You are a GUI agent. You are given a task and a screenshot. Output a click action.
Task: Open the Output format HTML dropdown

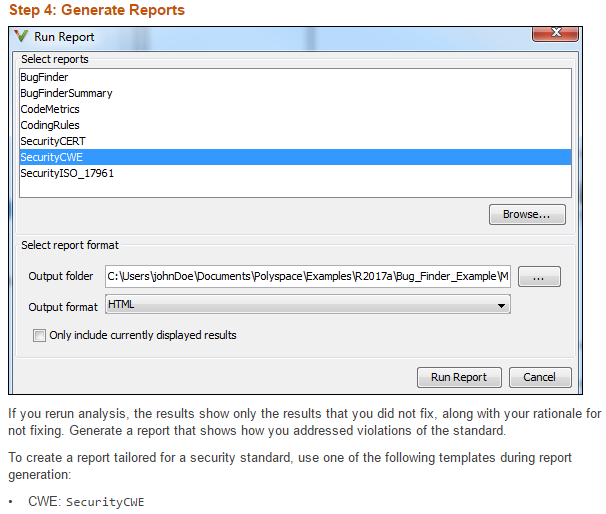coord(308,305)
